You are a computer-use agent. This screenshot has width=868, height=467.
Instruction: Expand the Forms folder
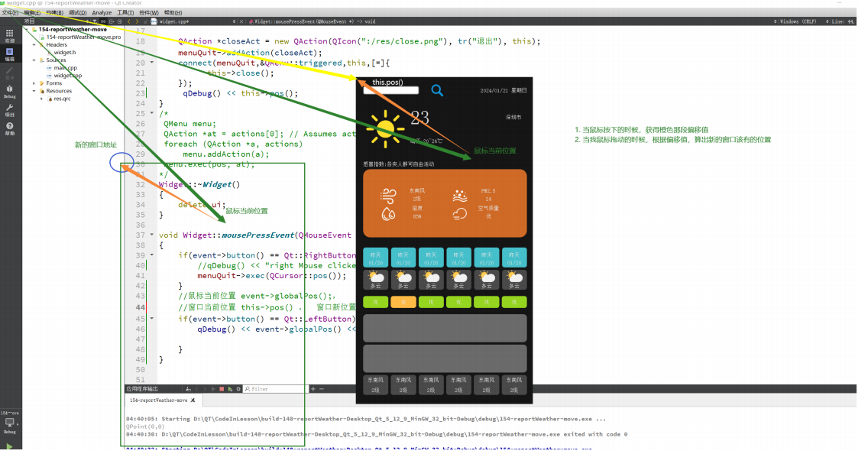tap(34, 83)
